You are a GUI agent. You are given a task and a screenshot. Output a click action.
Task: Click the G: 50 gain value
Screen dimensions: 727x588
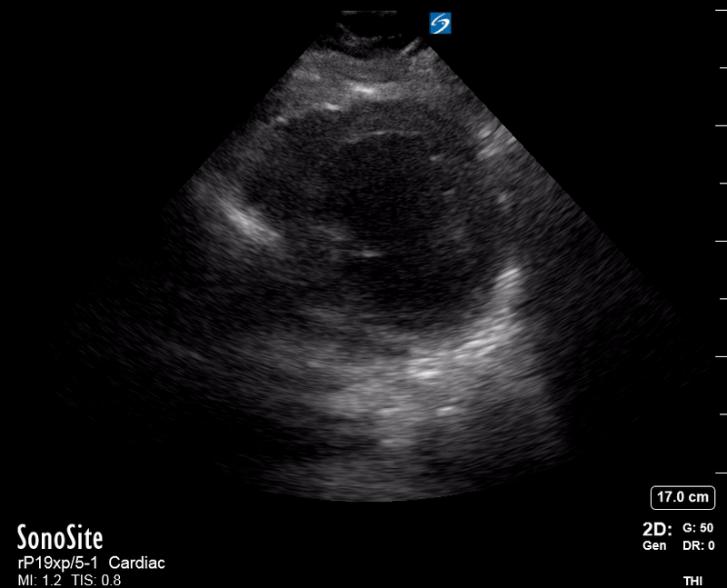pyautogui.click(x=698, y=528)
